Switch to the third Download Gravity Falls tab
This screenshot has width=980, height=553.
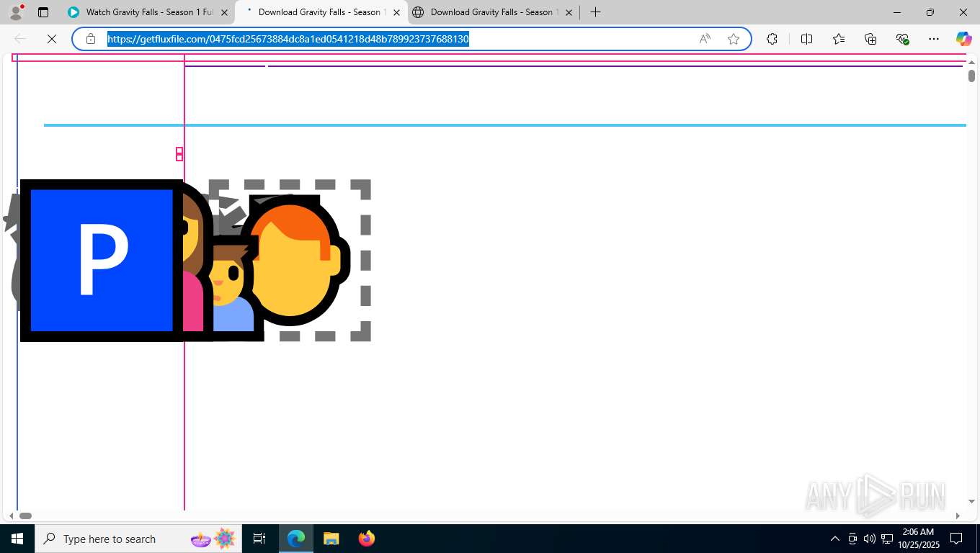(494, 12)
